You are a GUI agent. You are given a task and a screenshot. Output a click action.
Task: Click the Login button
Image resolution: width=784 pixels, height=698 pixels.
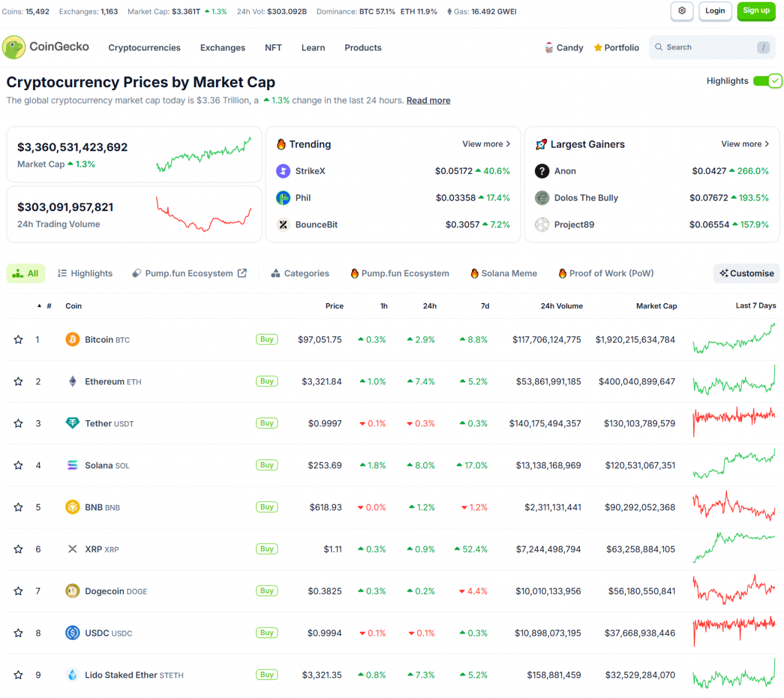[x=715, y=11]
